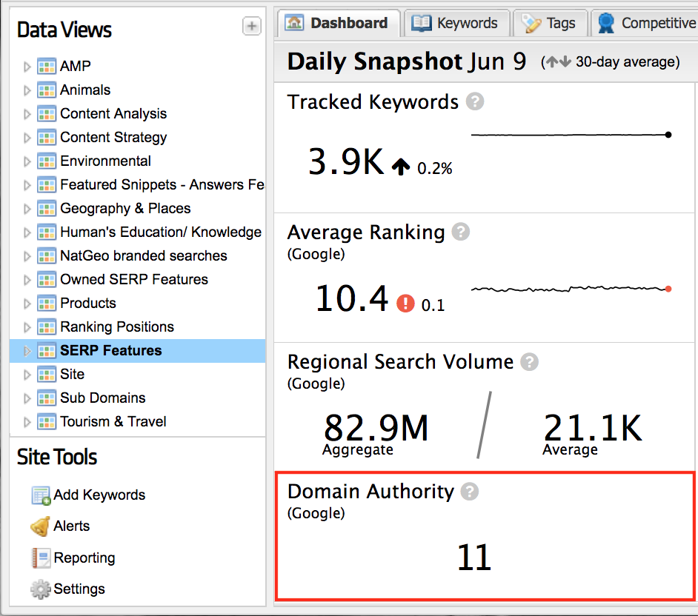Click the Reporting book icon

coord(40,558)
